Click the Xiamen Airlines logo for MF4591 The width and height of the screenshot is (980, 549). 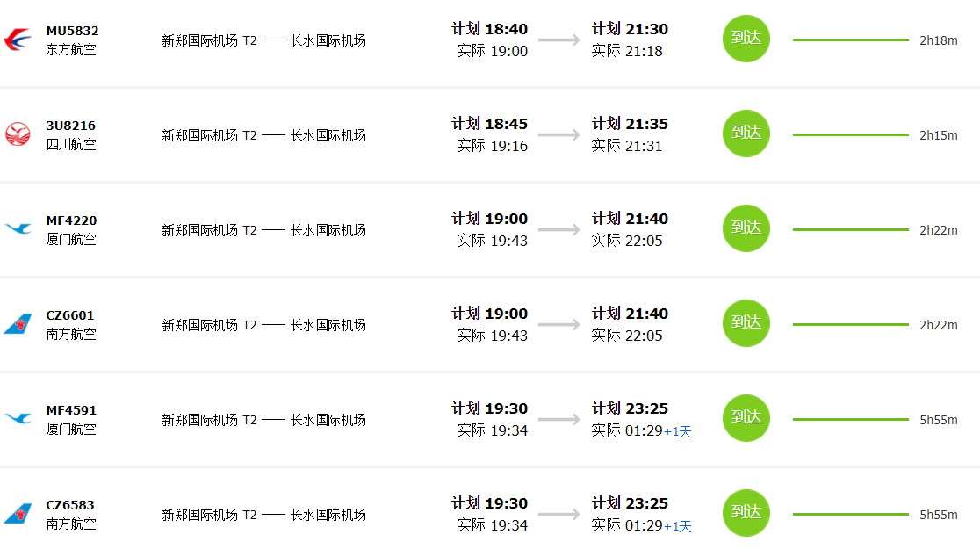[x=18, y=418]
